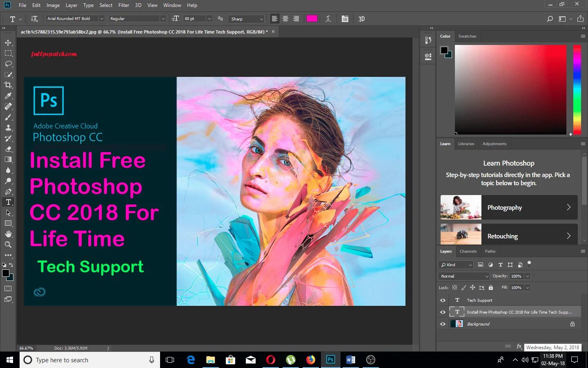Right align text button

coord(296,19)
